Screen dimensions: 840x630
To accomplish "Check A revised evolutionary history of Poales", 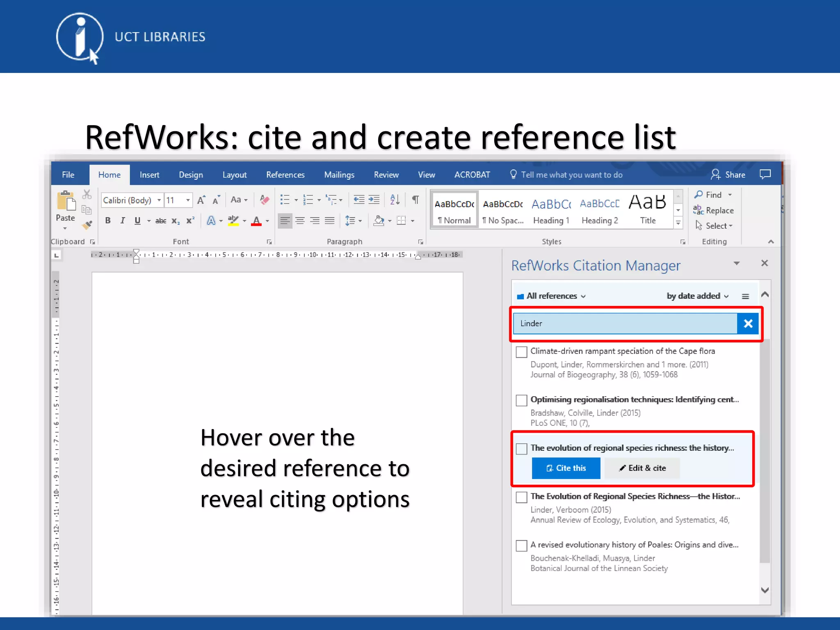I will pos(521,546).
